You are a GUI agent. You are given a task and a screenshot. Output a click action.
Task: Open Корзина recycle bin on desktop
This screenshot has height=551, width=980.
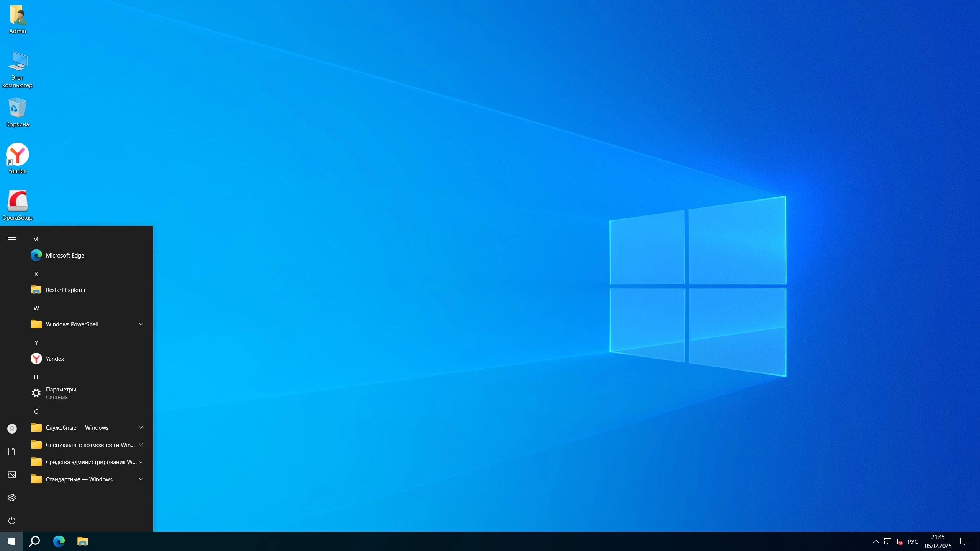pyautogui.click(x=18, y=111)
